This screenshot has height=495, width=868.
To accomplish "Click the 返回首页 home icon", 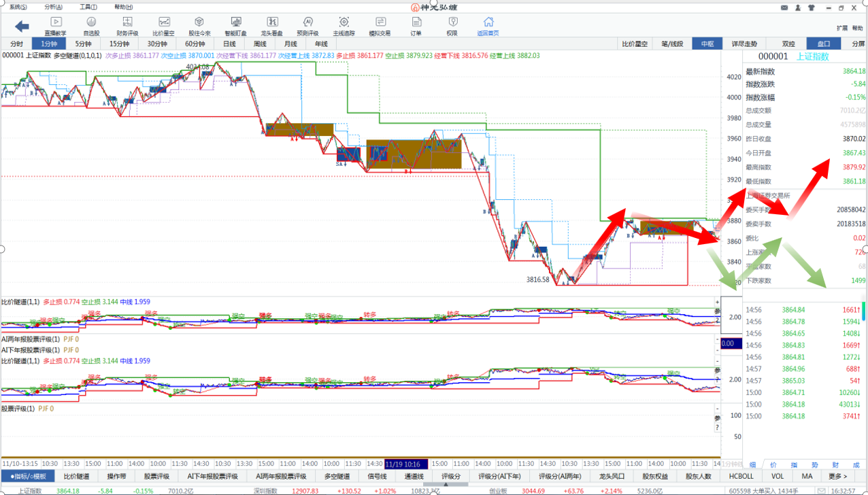I will pyautogui.click(x=488, y=26).
